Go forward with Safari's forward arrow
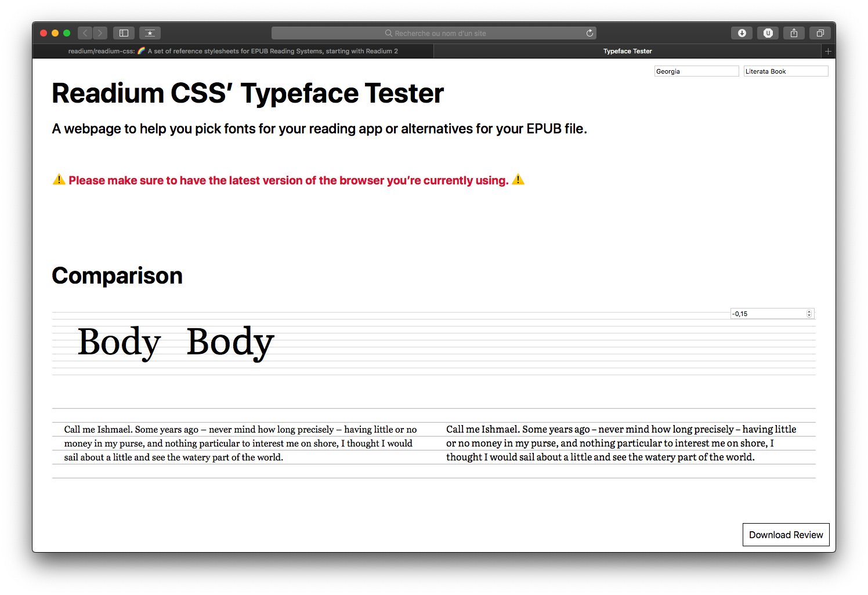 (x=100, y=33)
